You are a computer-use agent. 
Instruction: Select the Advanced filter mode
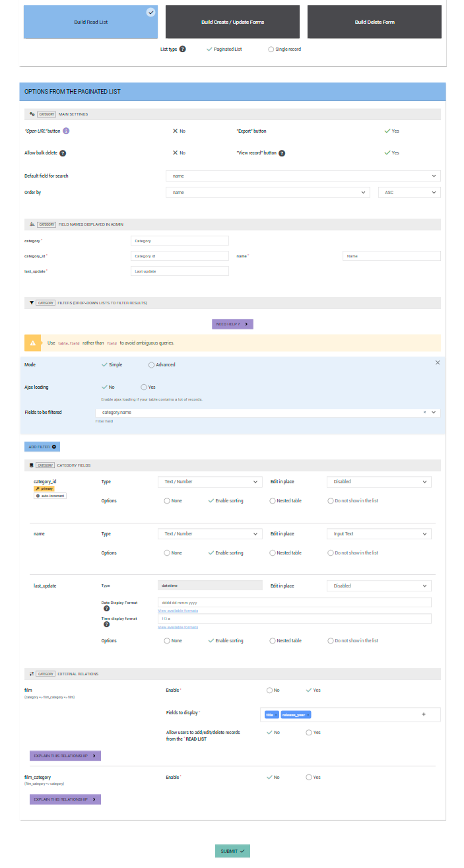(x=150, y=364)
